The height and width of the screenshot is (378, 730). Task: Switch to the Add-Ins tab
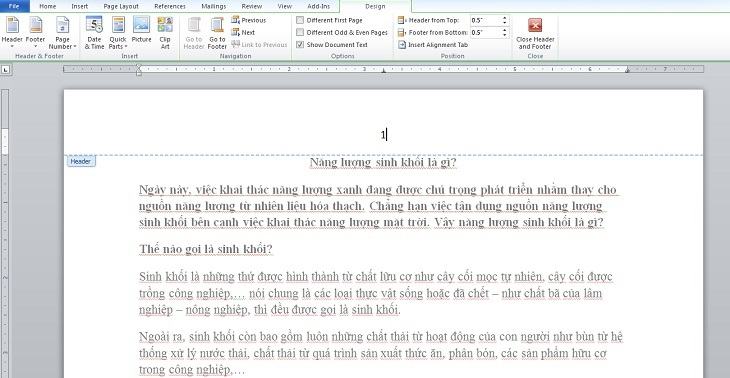tap(319, 6)
